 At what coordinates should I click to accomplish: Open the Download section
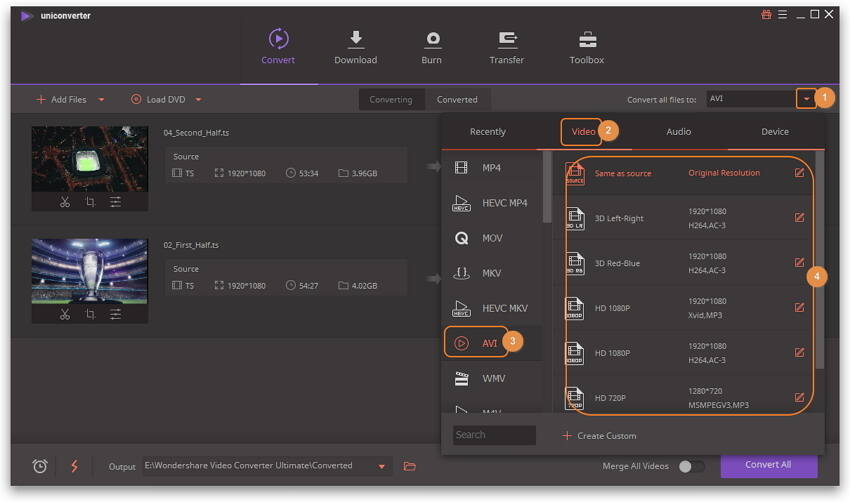(x=356, y=47)
